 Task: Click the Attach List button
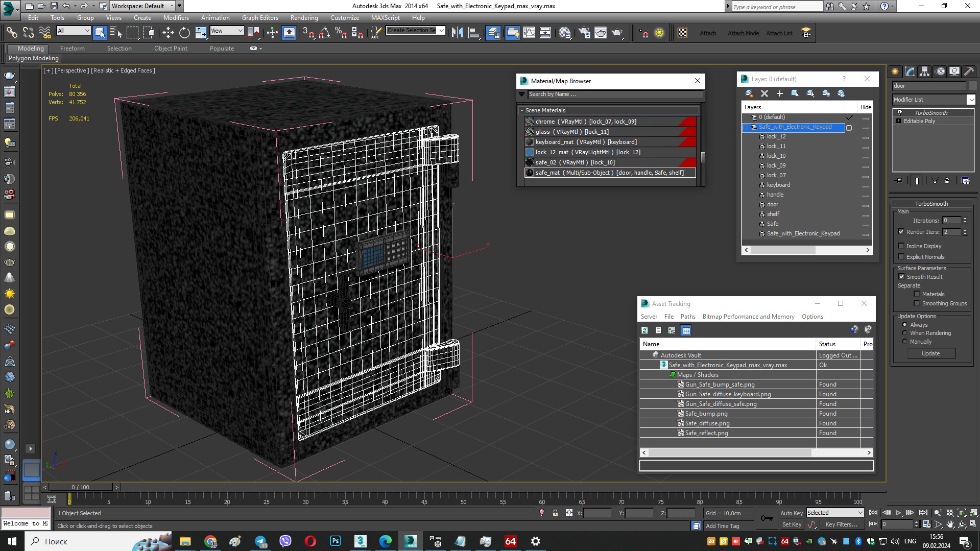point(779,33)
